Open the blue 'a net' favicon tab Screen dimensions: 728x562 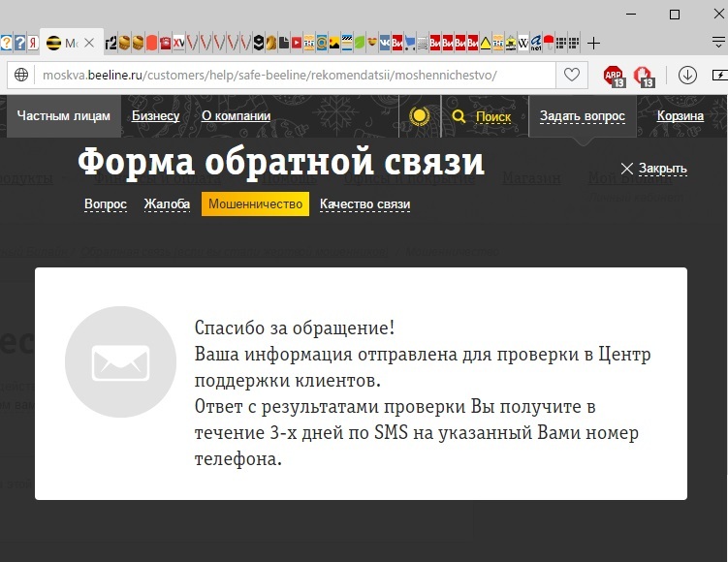point(536,44)
